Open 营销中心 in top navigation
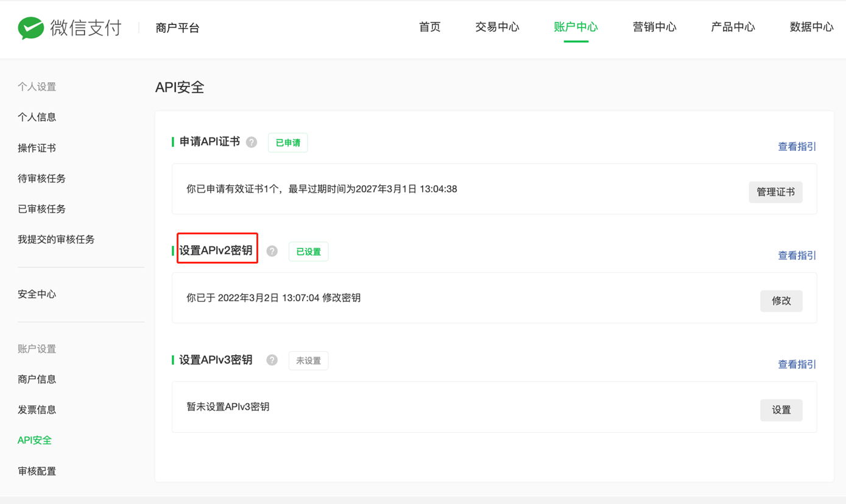Image resolution: width=846 pixels, height=504 pixels. pyautogui.click(x=654, y=27)
